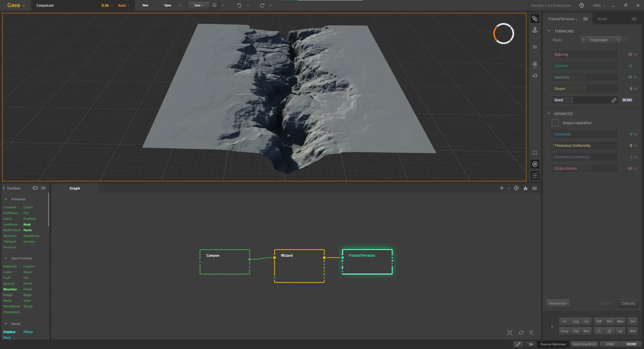This screenshot has width=644, height=349.
Task: Open the sun lighting settings icon
Action: (535, 64)
